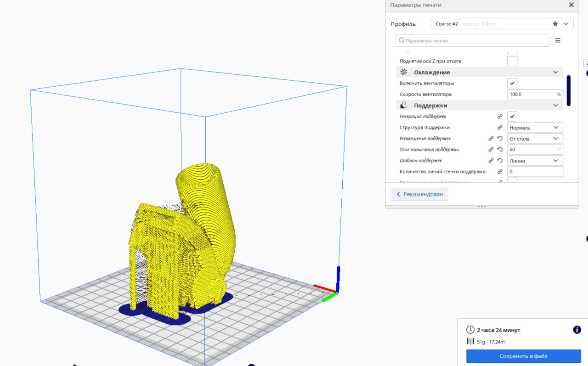The width and height of the screenshot is (588, 366).
Task: Click the Поддержки section support icon
Action: coord(404,105)
